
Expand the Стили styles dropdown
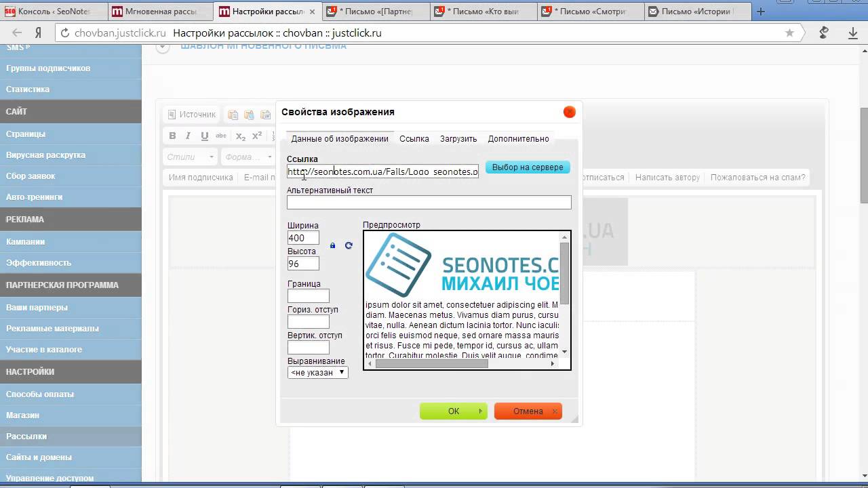click(190, 157)
